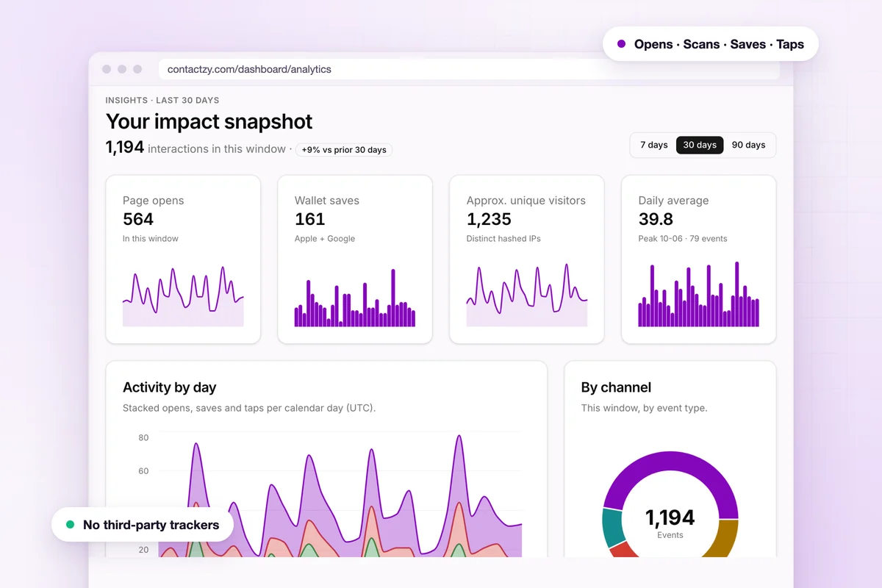This screenshot has height=588, width=882.
Task: Click the purple dot in Opens pill
Action: coord(622,44)
